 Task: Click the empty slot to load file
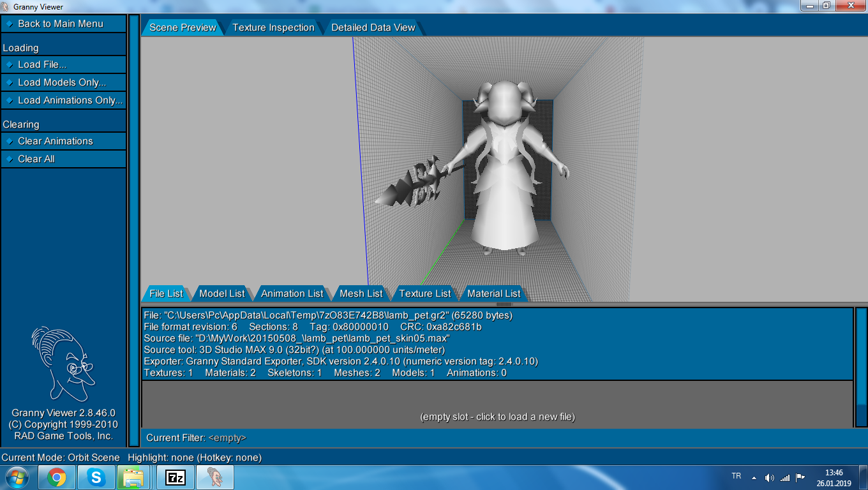click(497, 417)
